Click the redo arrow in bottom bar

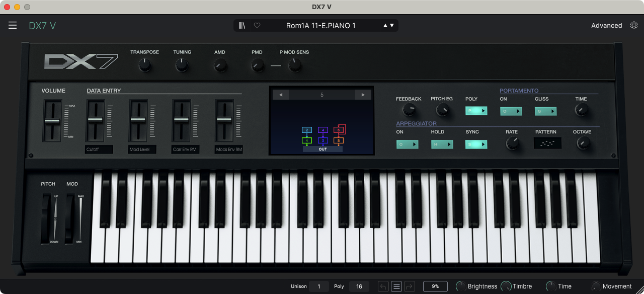409,286
